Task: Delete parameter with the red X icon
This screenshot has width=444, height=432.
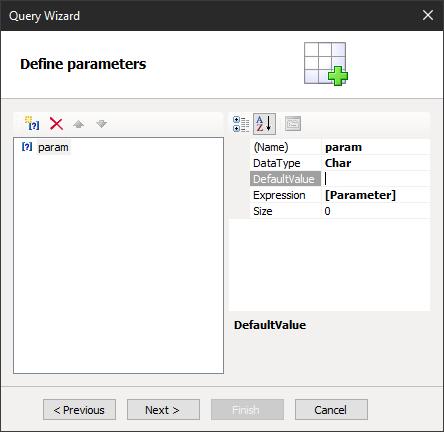Action: pos(56,124)
